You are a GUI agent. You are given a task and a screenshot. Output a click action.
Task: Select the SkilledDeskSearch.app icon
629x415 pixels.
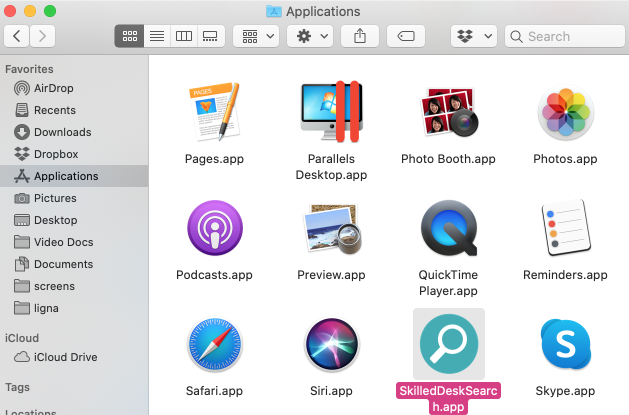coord(448,345)
